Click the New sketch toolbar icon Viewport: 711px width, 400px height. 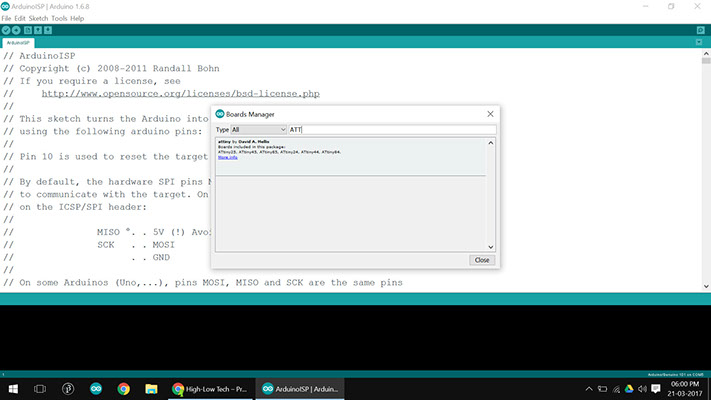[28, 30]
